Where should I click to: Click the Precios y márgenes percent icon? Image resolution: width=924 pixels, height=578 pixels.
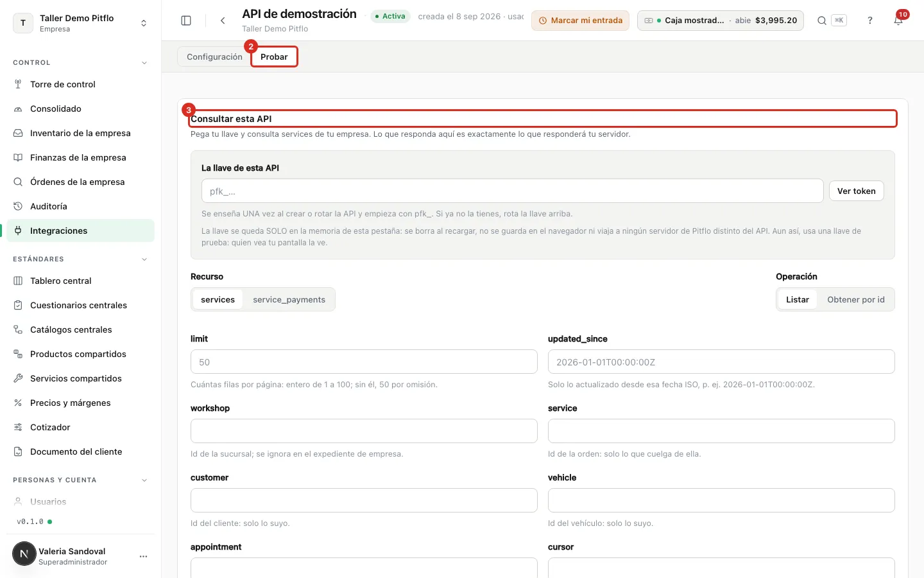coord(18,403)
